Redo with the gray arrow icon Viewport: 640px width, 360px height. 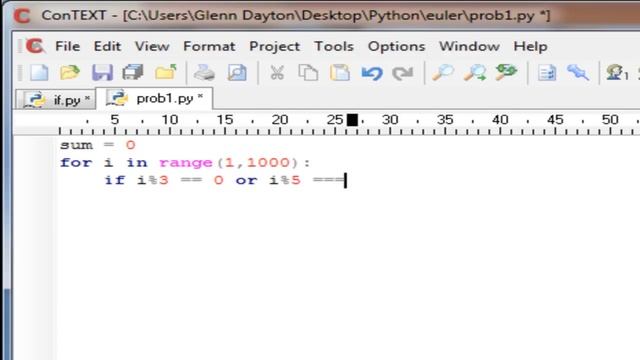click(x=402, y=73)
